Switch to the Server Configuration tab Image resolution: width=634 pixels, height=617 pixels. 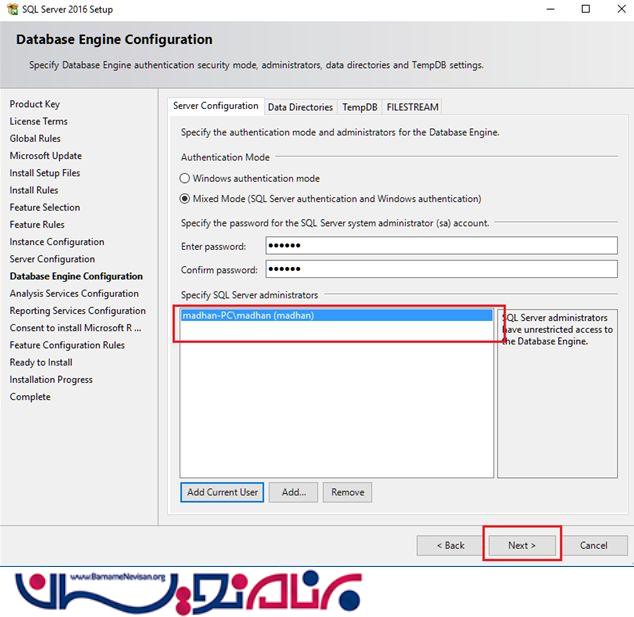tap(216, 106)
